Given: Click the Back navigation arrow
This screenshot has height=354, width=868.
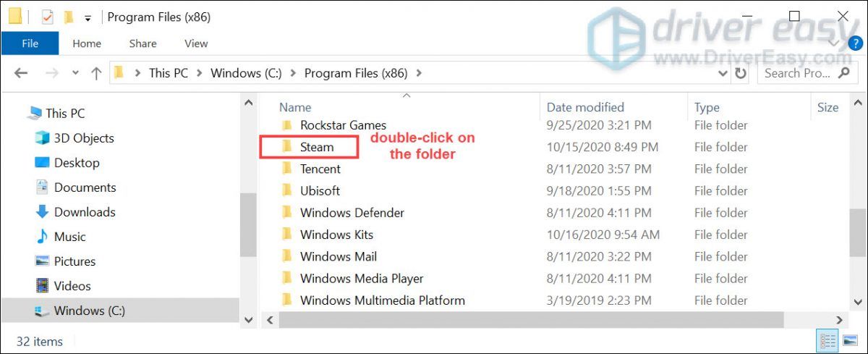Looking at the screenshot, I should coord(20,73).
